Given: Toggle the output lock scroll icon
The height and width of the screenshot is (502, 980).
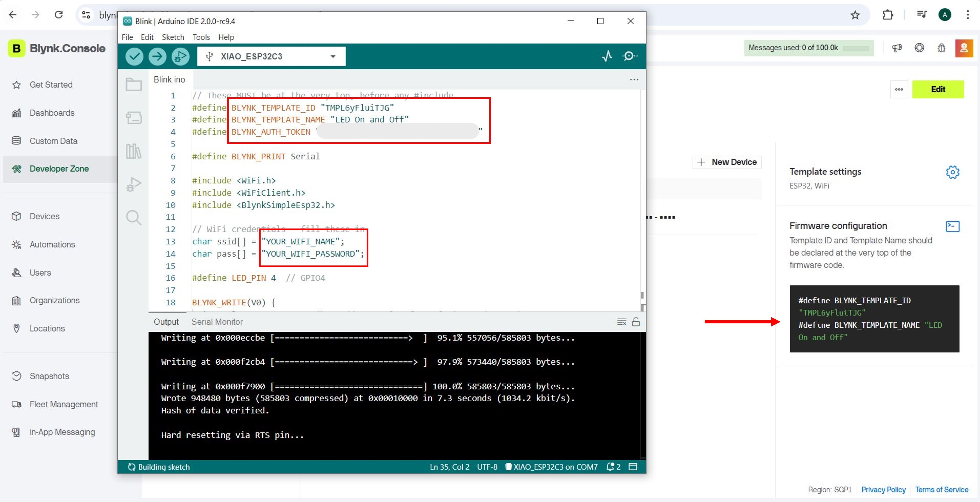Looking at the screenshot, I should (636, 322).
